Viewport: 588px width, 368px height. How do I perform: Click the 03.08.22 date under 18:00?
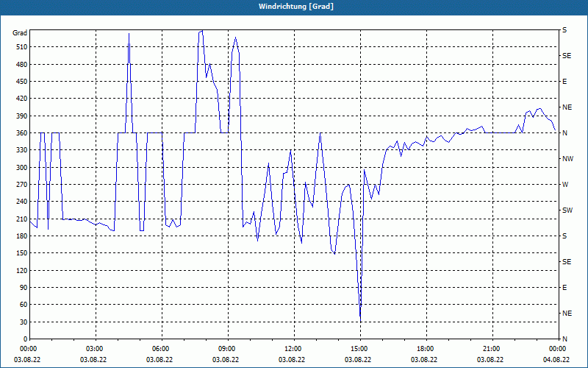[x=424, y=359]
